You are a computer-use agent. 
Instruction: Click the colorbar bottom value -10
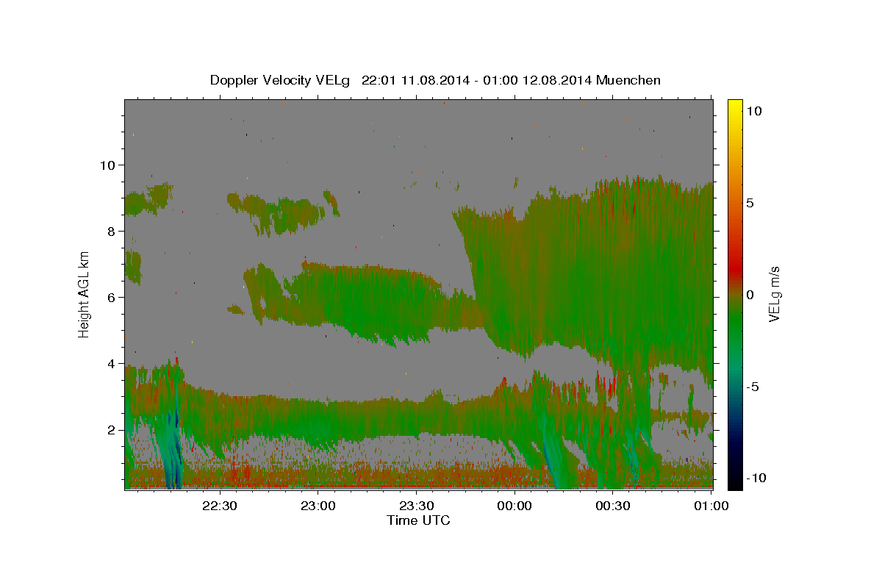click(x=756, y=478)
